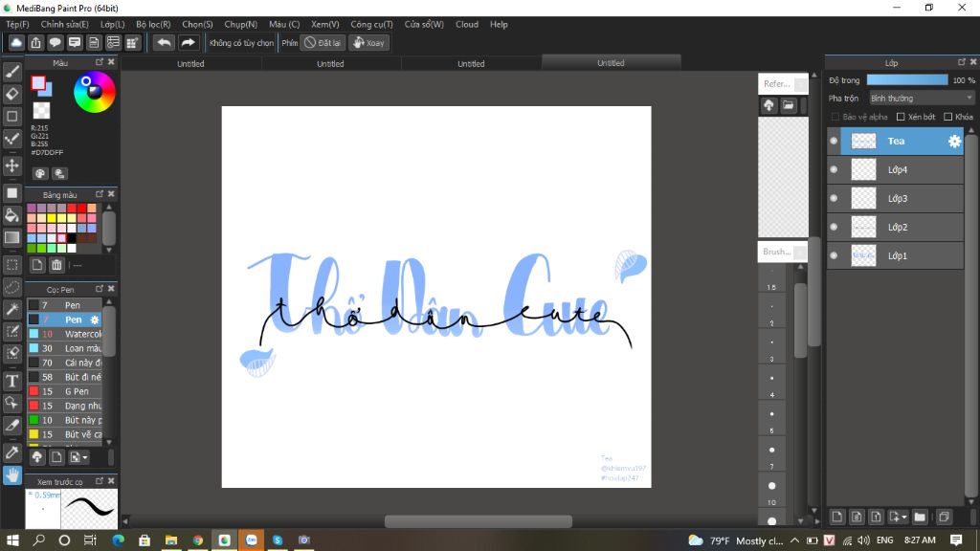Undock the Màu color panel
This screenshot has height=551, width=980.
point(100,62)
